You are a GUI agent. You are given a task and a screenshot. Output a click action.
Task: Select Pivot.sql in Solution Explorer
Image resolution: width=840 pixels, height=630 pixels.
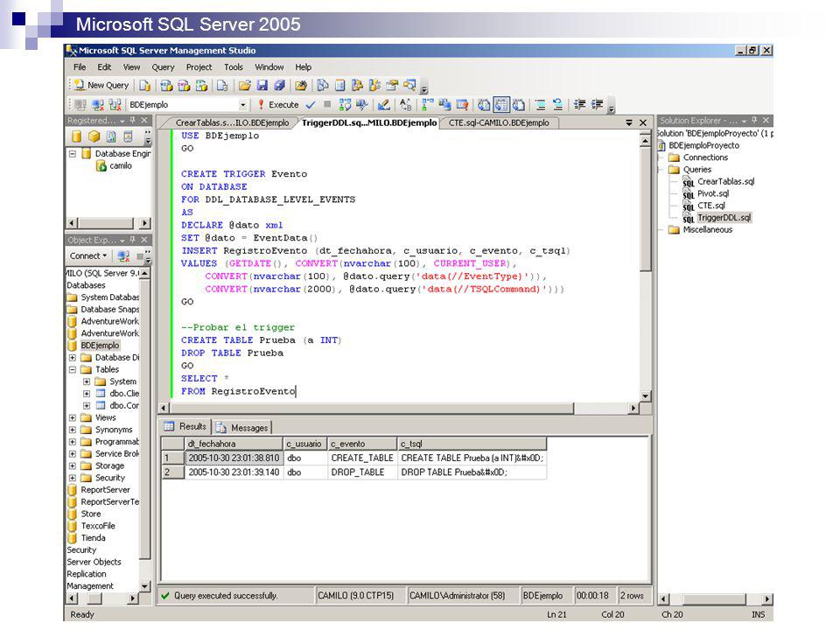[712, 193]
